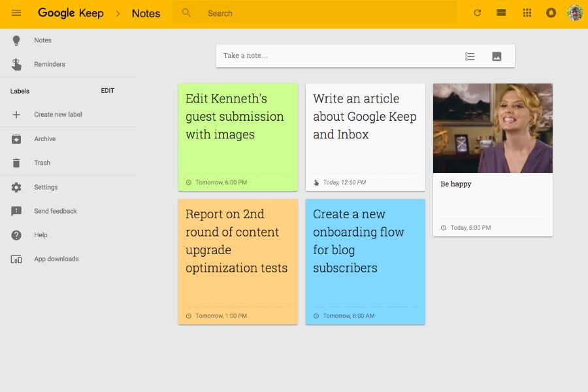Click reminder time Today, 12:50 PM
The image size is (588, 392).
344,182
